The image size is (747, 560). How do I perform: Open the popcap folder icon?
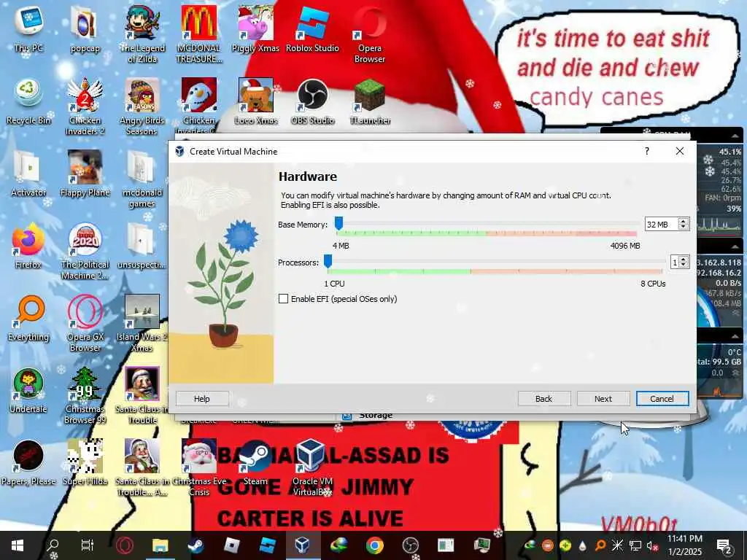[85, 29]
